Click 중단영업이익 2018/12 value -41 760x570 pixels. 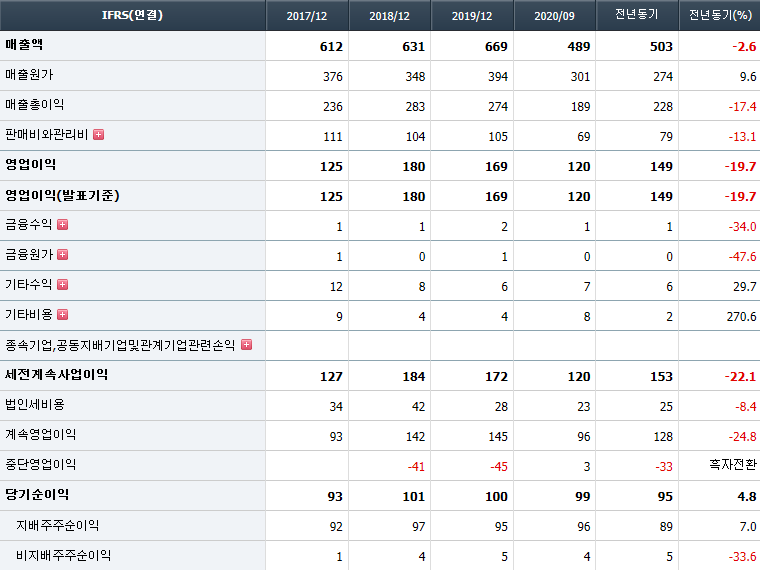[416, 467]
